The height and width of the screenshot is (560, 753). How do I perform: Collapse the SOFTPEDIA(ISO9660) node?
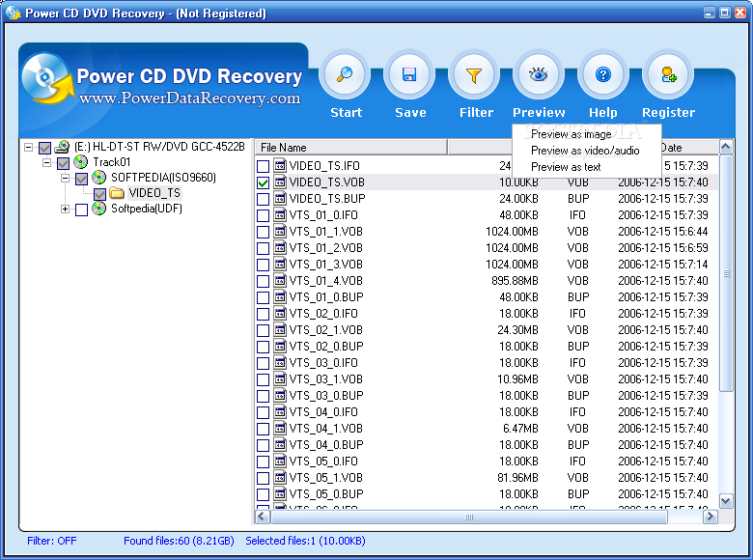pos(65,179)
